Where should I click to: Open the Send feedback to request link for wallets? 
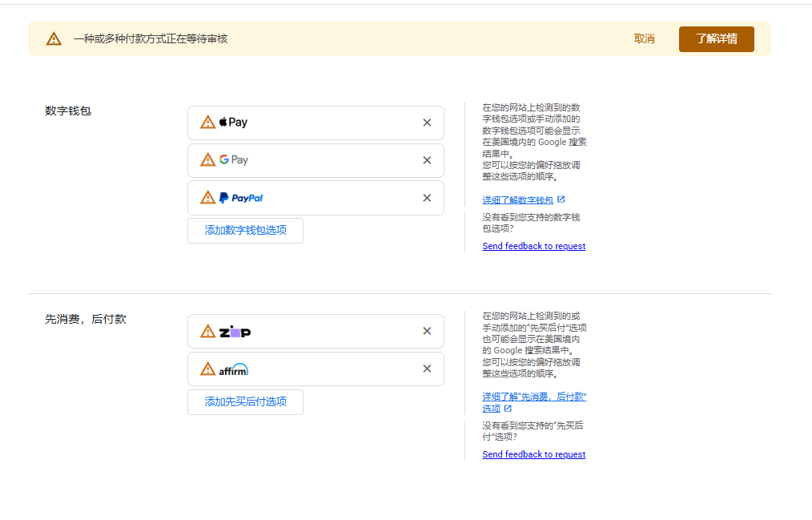[533, 246]
